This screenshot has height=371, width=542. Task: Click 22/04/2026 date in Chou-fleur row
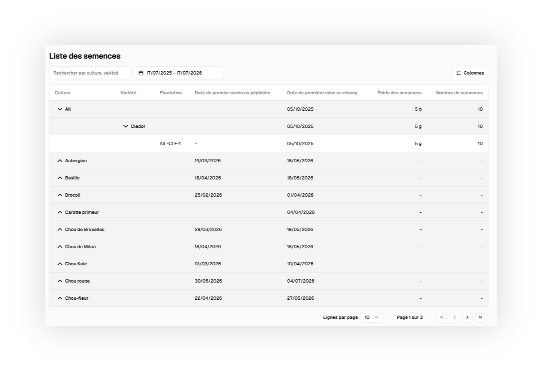point(208,298)
